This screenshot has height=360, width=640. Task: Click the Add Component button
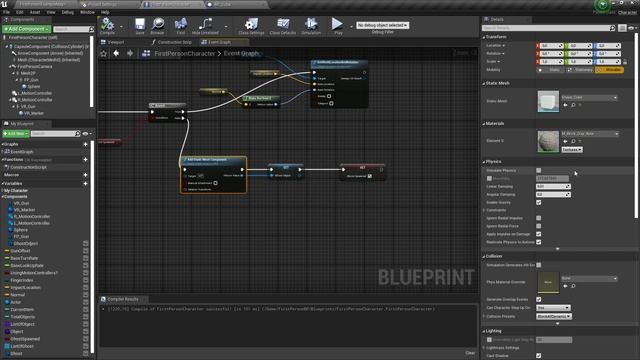[27, 29]
